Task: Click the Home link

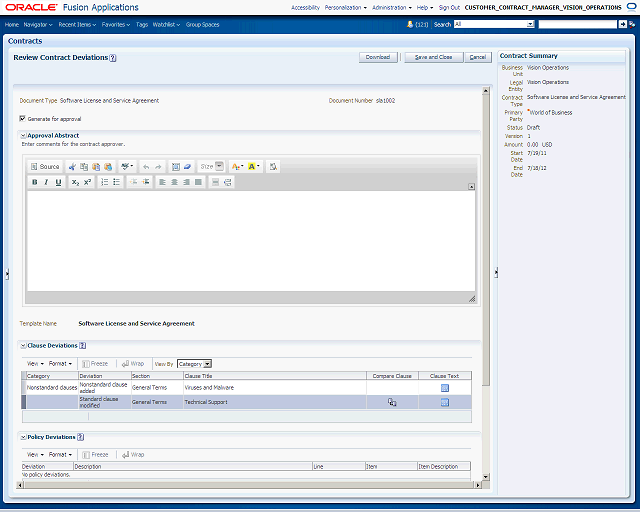Action: [x=12, y=24]
